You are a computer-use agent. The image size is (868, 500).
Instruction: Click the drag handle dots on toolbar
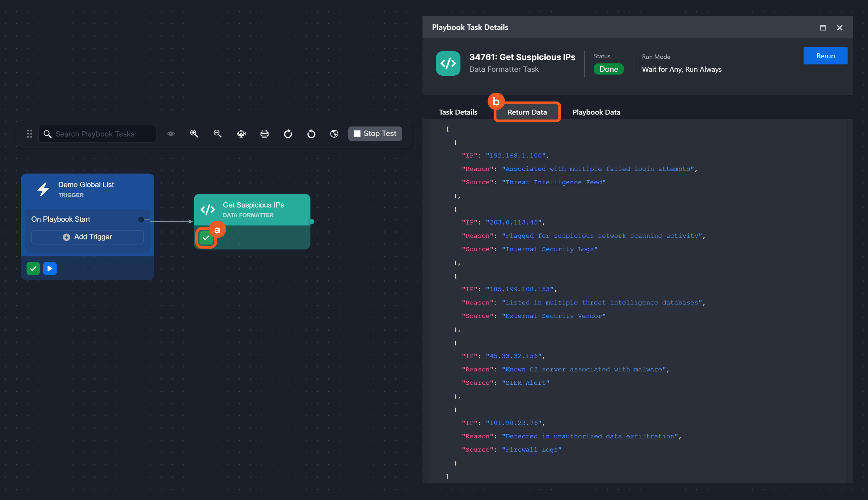(29, 134)
